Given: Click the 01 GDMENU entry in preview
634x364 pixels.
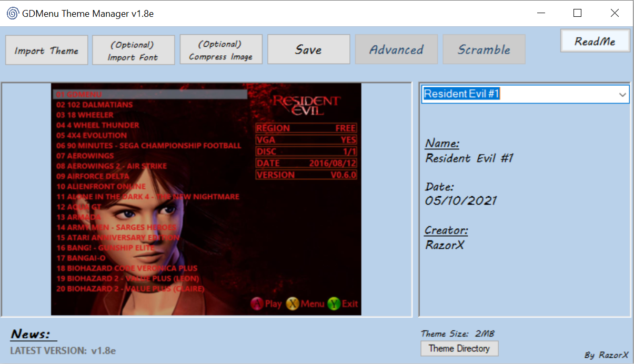Looking at the screenshot, I should click(150, 95).
